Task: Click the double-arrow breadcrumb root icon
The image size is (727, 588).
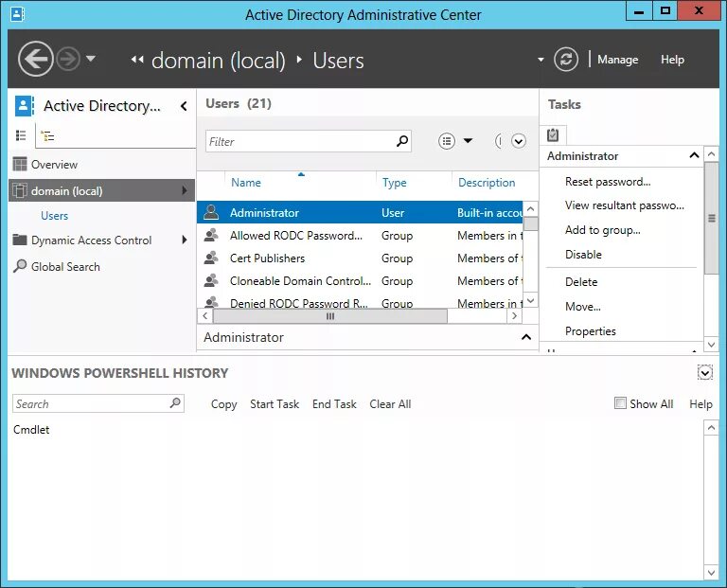Action: pyautogui.click(x=137, y=60)
